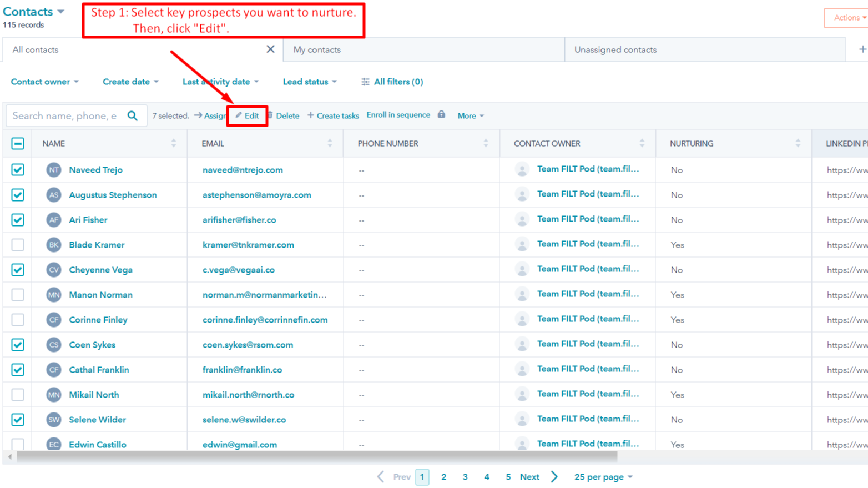The width and height of the screenshot is (868, 488).
Task: Sort by Name column sort arrows
Action: pyautogui.click(x=174, y=143)
